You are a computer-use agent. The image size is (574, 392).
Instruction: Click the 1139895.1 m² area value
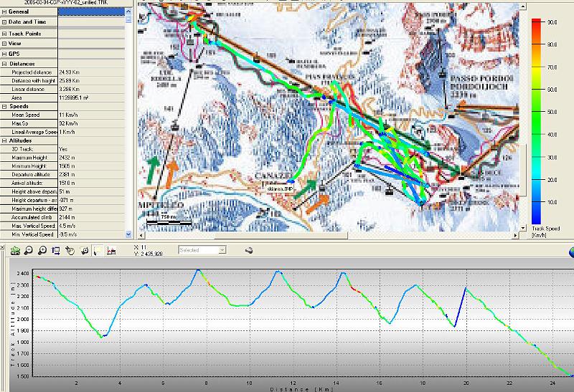74,98
